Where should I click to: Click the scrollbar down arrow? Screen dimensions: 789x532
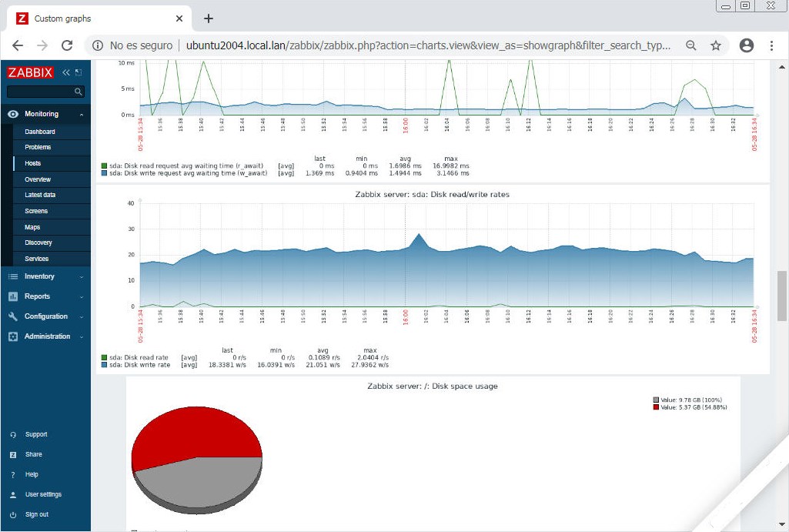(781, 525)
